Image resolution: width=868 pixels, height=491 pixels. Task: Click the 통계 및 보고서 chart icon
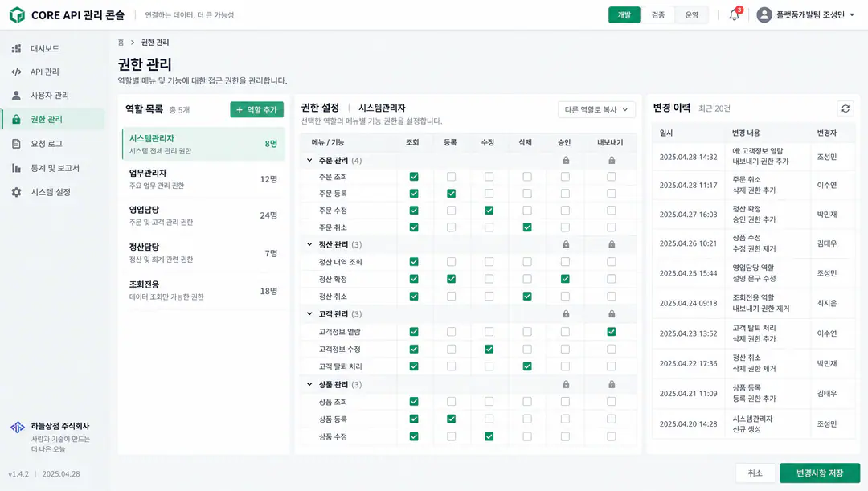coord(17,168)
